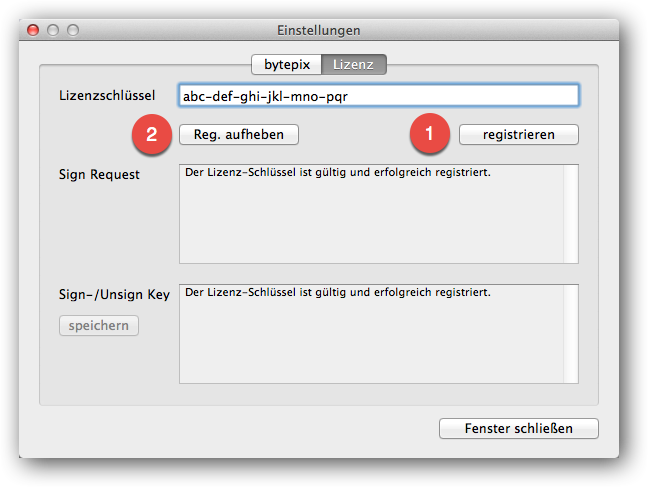648x487 pixels.
Task: Click the zoom button in title bar
Action: coord(73,30)
